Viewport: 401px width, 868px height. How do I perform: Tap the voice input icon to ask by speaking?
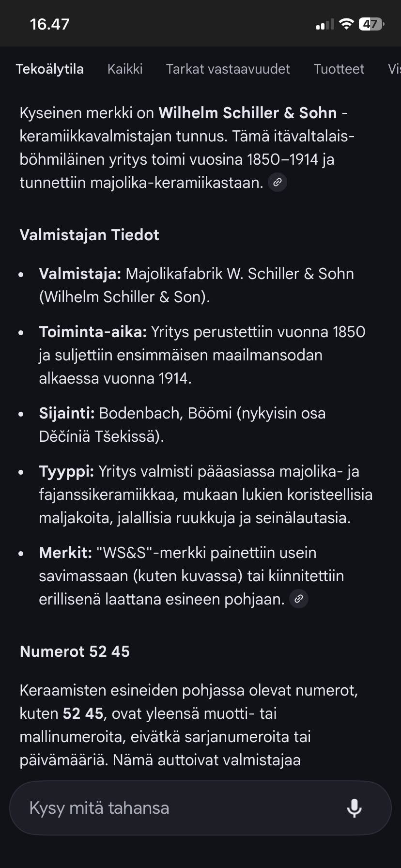(355, 807)
